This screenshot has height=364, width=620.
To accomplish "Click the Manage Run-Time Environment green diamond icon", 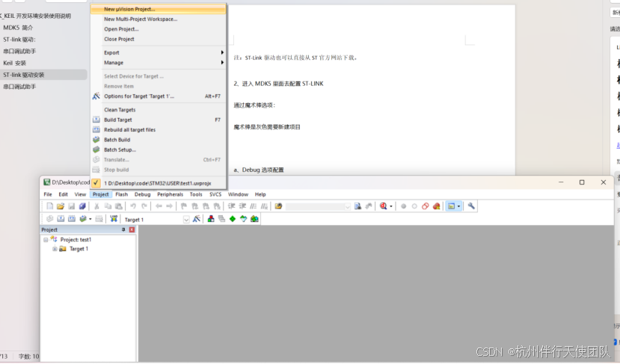I will pos(233,219).
